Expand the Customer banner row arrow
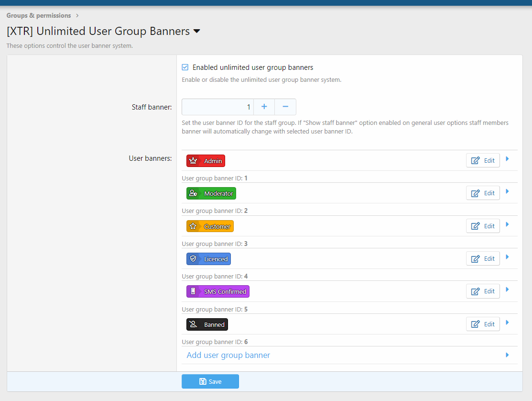The width and height of the screenshot is (532, 401). point(507,224)
